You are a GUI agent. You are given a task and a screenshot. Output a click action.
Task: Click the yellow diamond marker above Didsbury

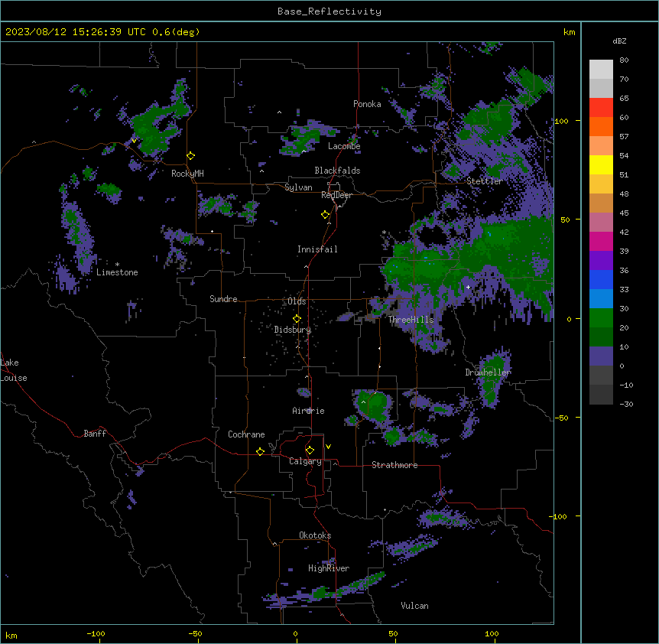[297, 319]
